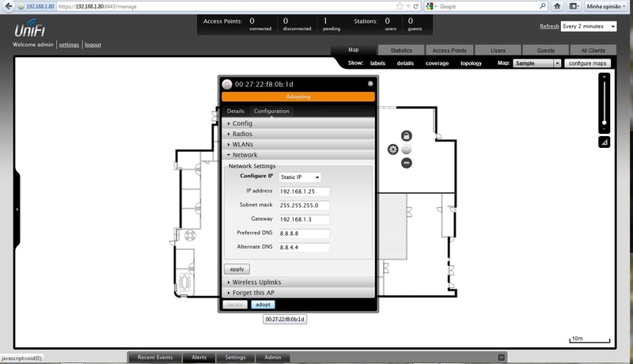
Task: Open Recent Events bottom tab
Action: (x=155, y=357)
